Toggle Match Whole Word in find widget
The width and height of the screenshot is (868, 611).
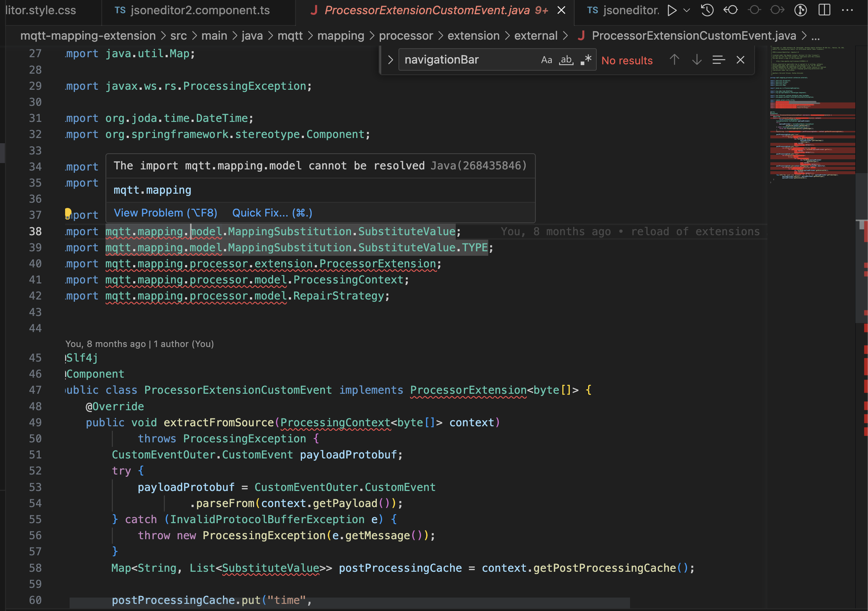[566, 60]
